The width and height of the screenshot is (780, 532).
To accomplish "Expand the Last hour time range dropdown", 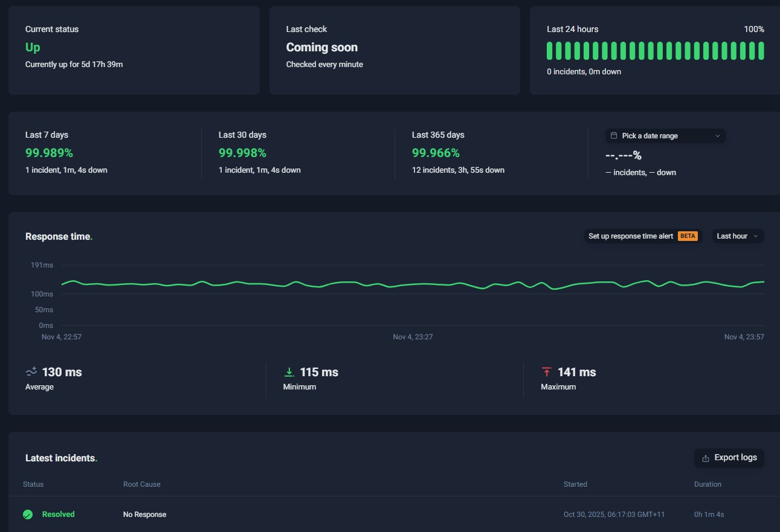I will 737,236.
